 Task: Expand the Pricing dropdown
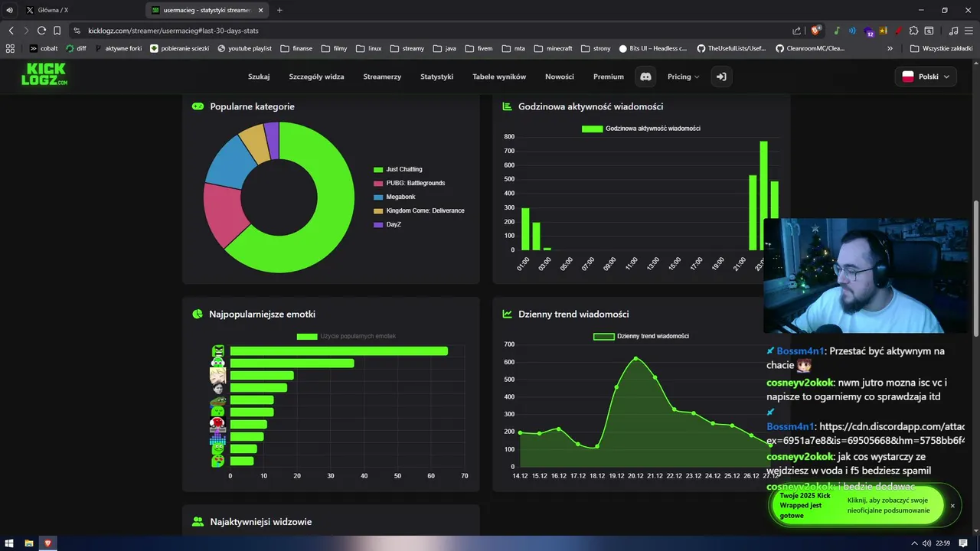683,77
